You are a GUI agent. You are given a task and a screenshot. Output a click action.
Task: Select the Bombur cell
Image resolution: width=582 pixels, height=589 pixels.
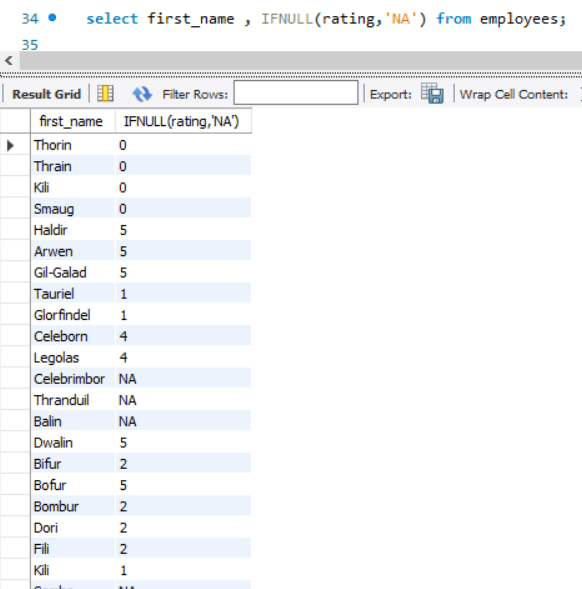(73, 506)
